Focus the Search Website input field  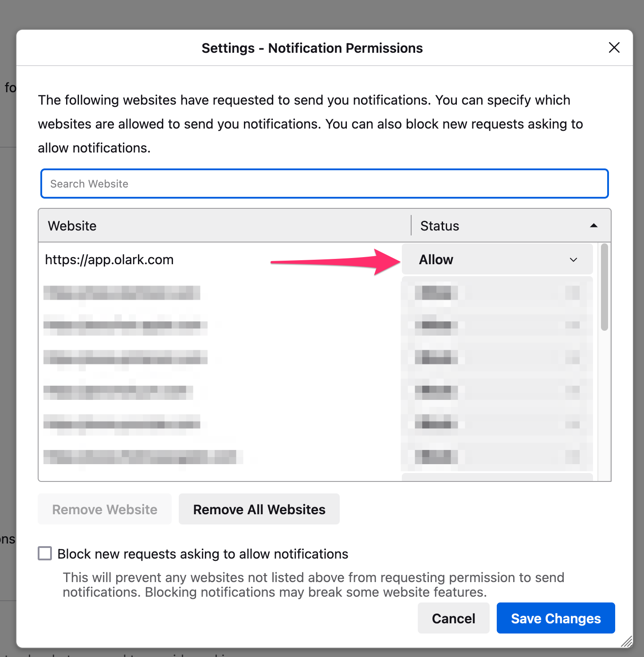tap(324, 184)
